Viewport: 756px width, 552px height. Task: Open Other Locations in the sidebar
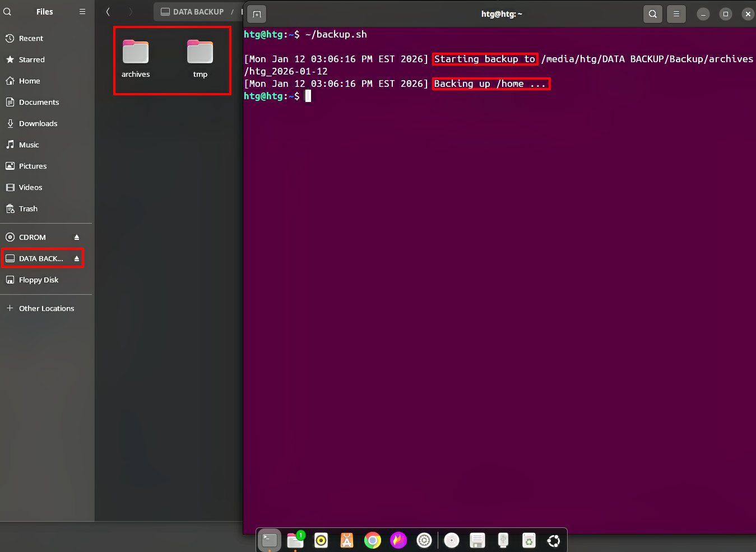click(x=46, y=308)
